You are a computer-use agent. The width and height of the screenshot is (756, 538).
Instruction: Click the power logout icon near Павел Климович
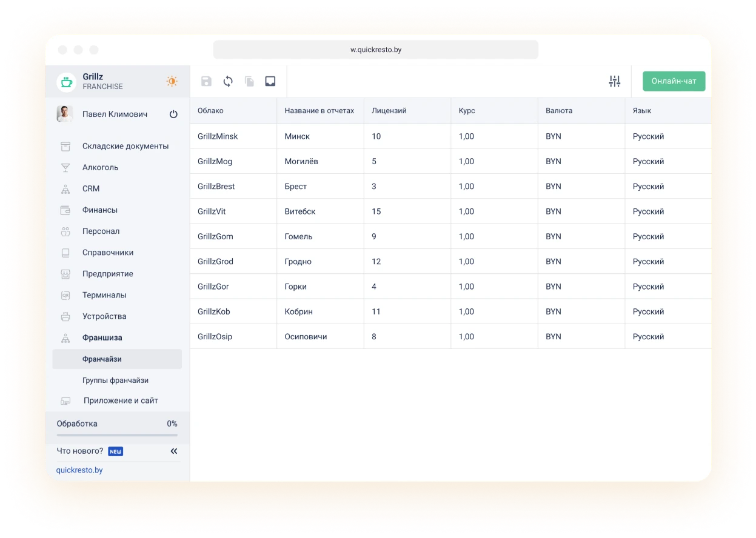[173, 114]
